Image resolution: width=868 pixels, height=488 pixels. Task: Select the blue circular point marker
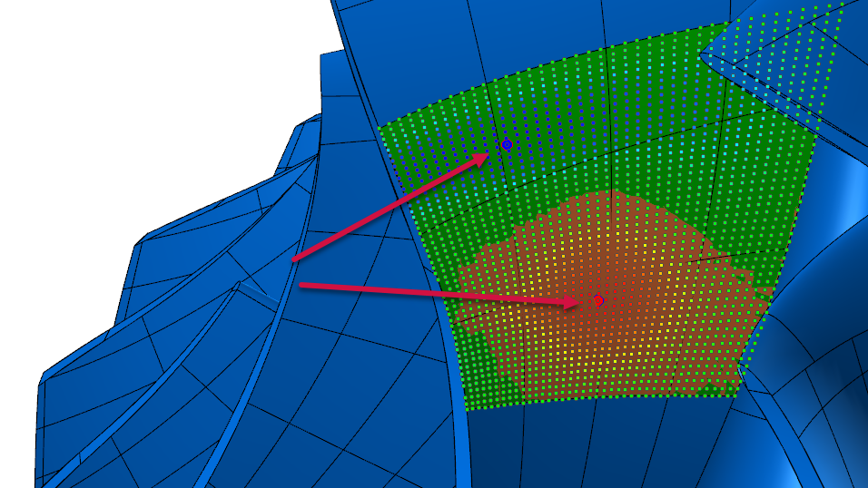(507, 144)
